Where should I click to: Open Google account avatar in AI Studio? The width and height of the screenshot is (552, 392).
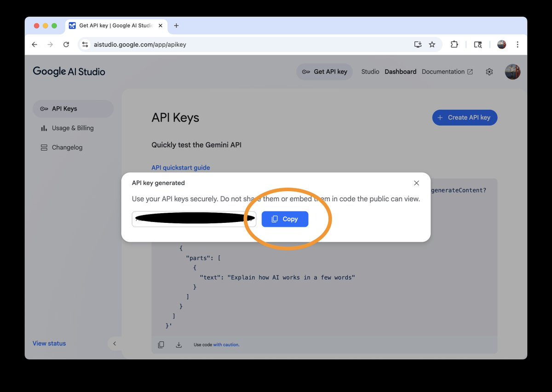(512, 72)
